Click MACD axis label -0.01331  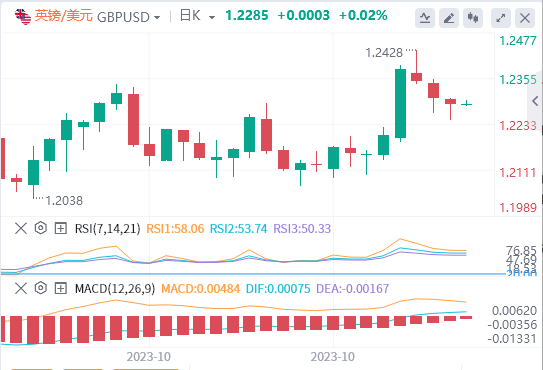(512, 338)
